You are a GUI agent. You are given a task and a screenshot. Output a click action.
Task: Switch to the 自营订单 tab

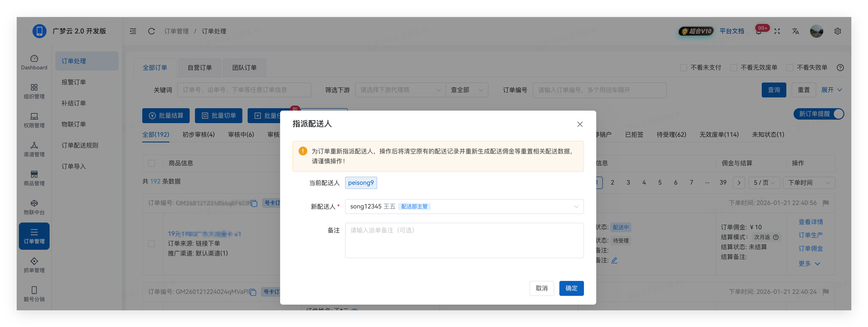200,67
